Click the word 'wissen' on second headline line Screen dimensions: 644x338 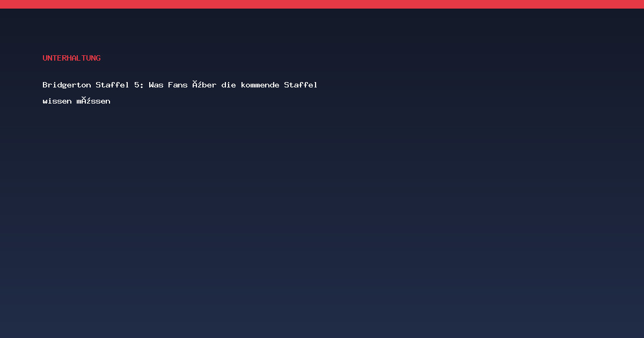pyautogui.click(x=57, y=101)
